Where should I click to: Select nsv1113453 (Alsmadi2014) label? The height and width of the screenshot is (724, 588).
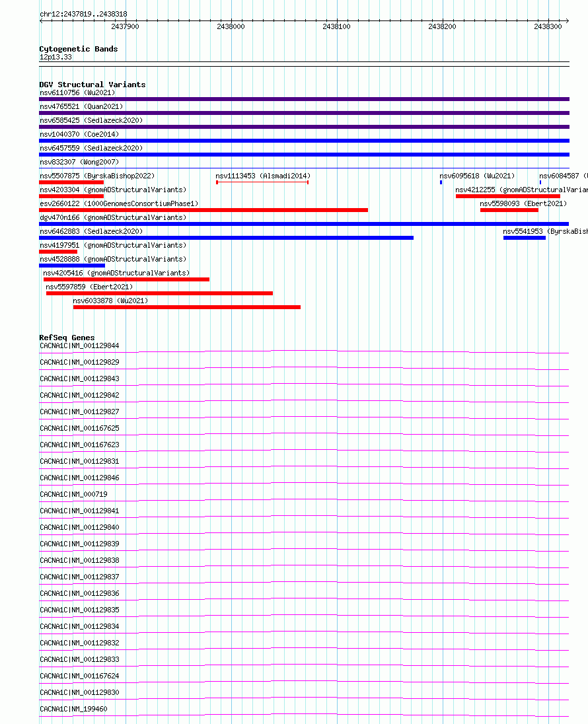[263, 176]
